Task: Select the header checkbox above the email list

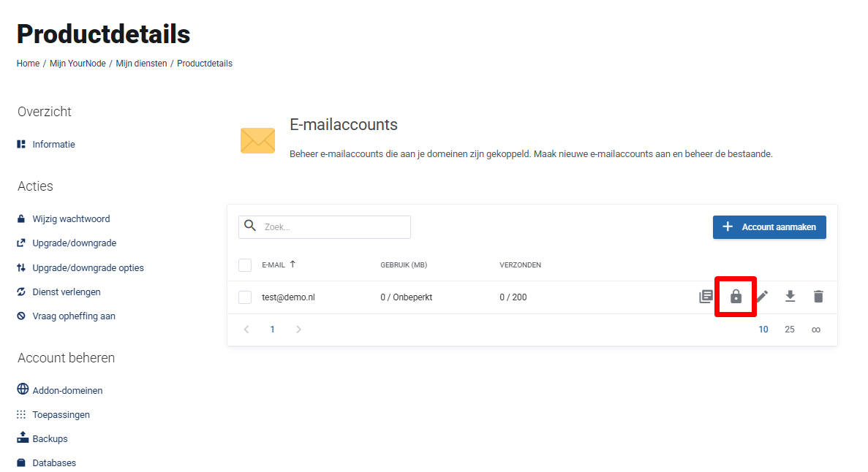Action: [245, 264]
